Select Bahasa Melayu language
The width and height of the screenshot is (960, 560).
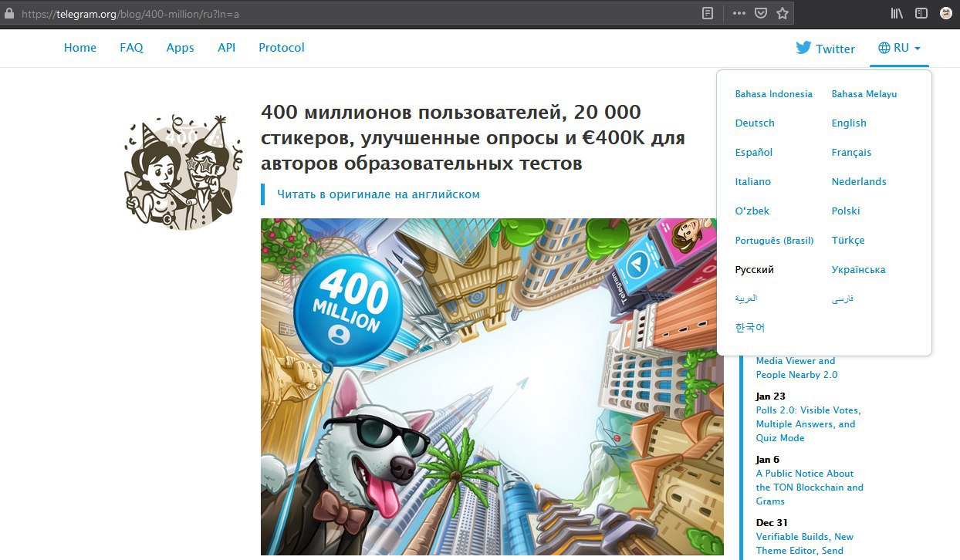(864, 94)
